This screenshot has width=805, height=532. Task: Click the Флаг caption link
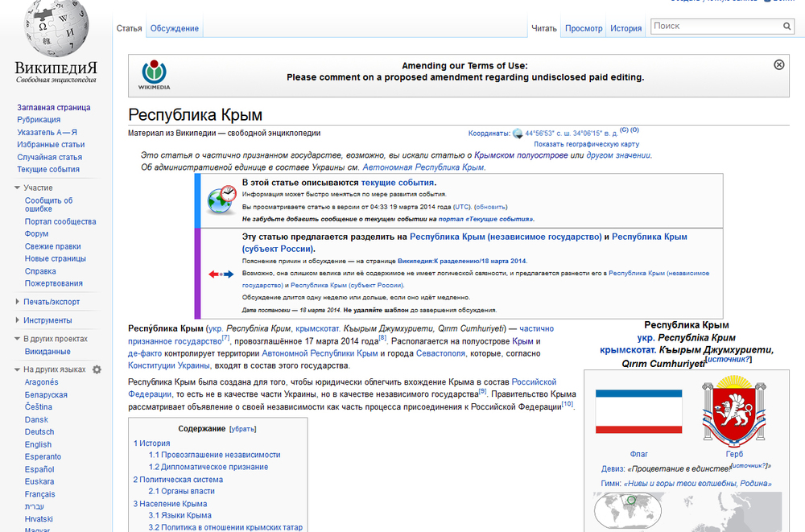[x=638, y=454]
